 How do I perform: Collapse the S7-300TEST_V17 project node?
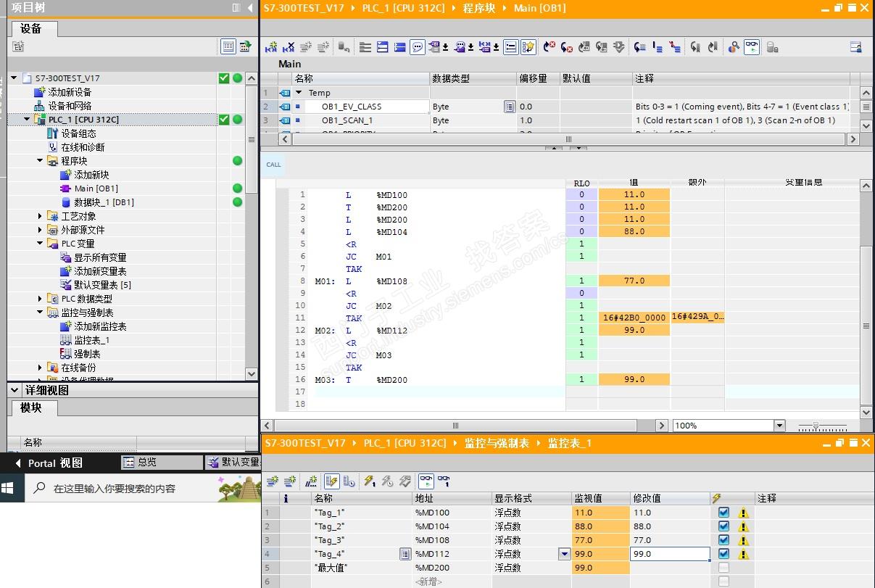[14, 78]
